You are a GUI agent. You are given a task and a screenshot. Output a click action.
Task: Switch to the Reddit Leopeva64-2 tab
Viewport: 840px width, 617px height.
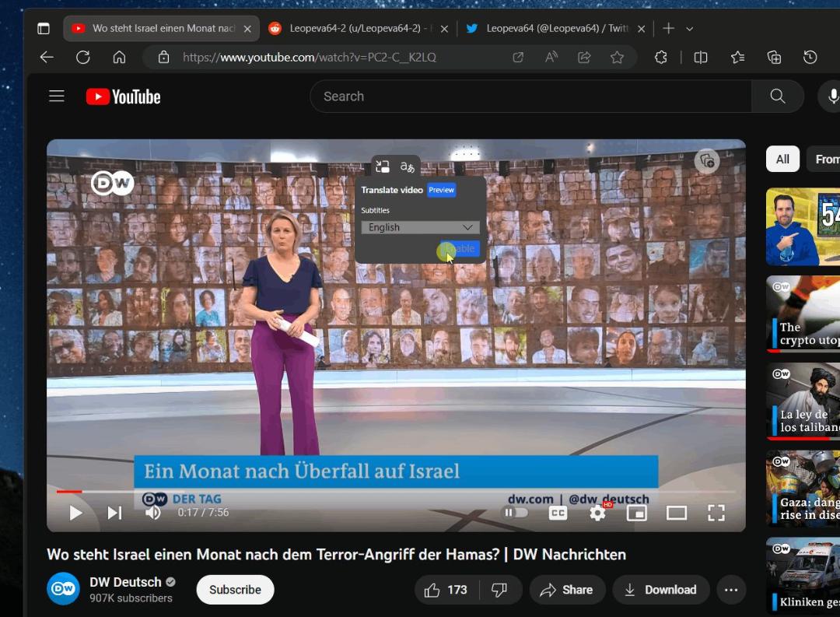pos(358,29)
